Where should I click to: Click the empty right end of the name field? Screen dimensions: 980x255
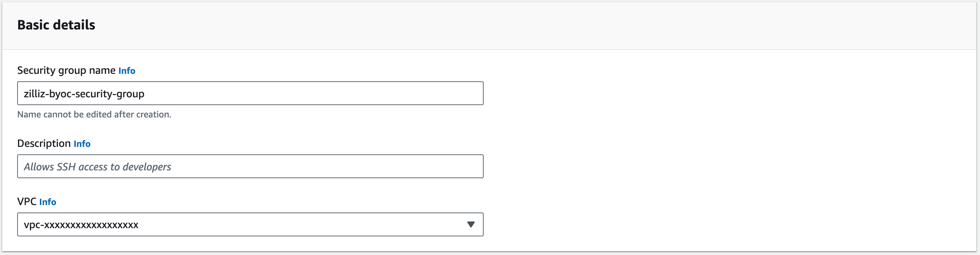click(x=437, y=94)
